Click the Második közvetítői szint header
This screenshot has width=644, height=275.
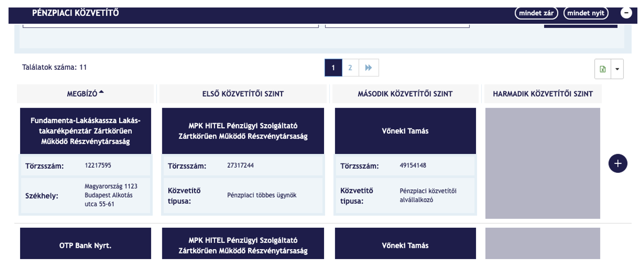[405, 94]
